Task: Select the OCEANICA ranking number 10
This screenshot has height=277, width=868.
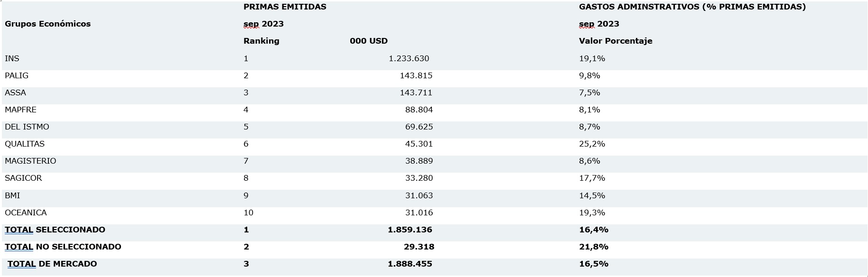Action: coord(248,212)
